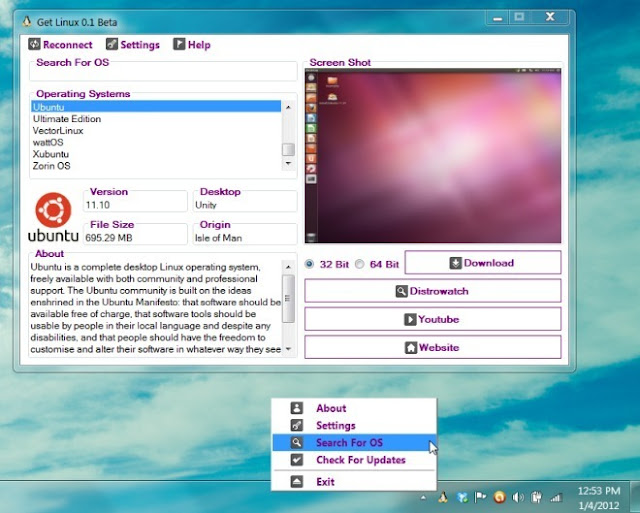
Task: Select the 32 Bit radio button
Action: [x=309, y=264]
